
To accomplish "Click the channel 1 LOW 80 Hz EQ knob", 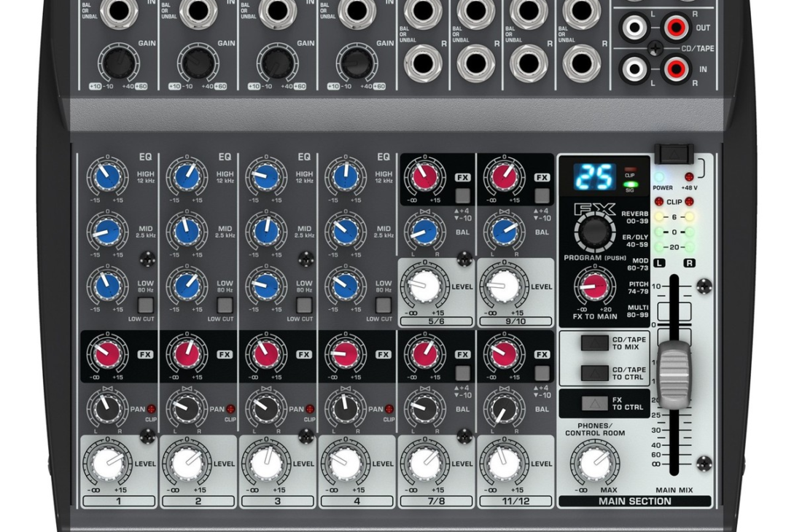I will point(107,286).
